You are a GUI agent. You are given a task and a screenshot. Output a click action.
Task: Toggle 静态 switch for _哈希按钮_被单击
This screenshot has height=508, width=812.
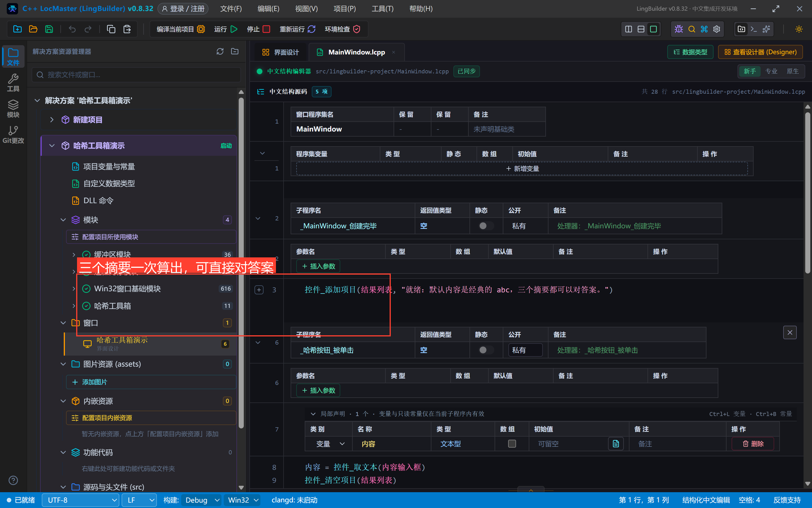[x=486, y=350]
